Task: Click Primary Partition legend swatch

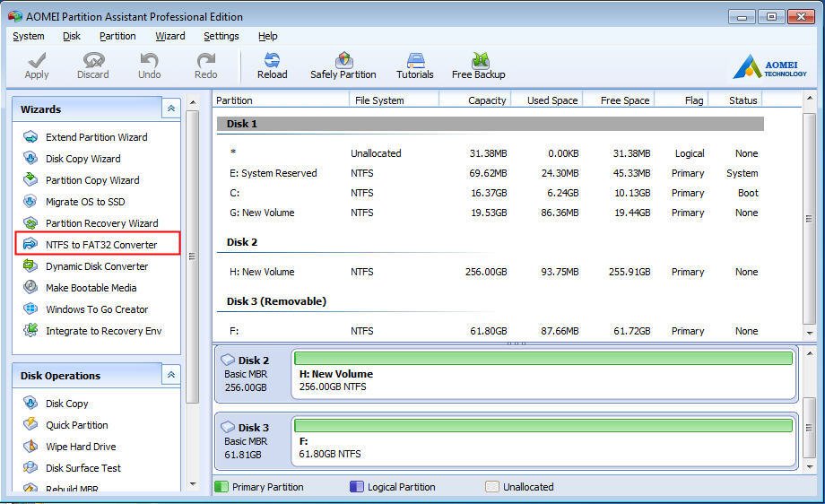Action: click(x=221, y=487)
